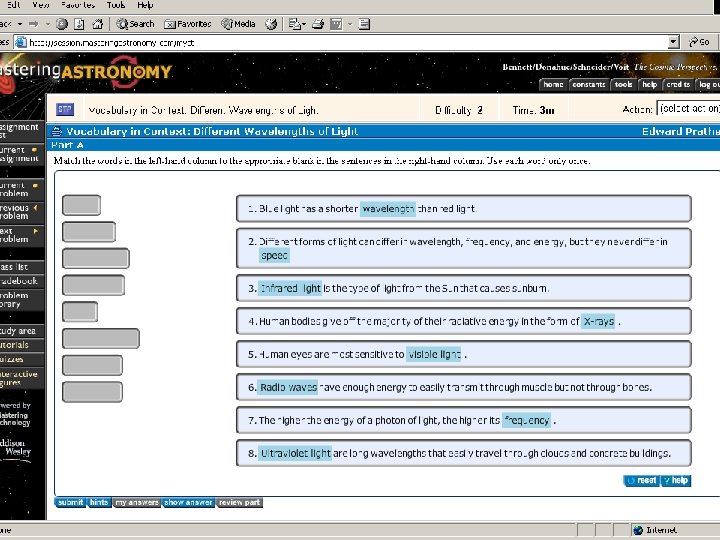Click the help tab in site header
Image resolution: width=720 pixels, height=540 pixels.
tap(649, 84)
